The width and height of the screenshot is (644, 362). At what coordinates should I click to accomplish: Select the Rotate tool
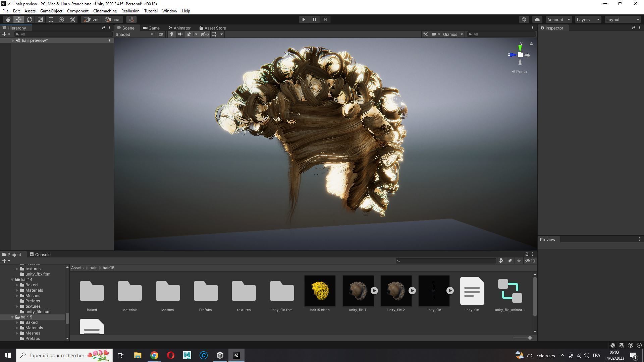(x=30, y=19)
